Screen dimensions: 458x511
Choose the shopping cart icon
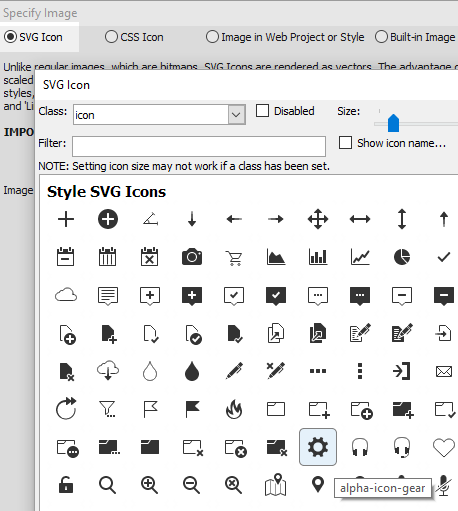tap(234, 258)
